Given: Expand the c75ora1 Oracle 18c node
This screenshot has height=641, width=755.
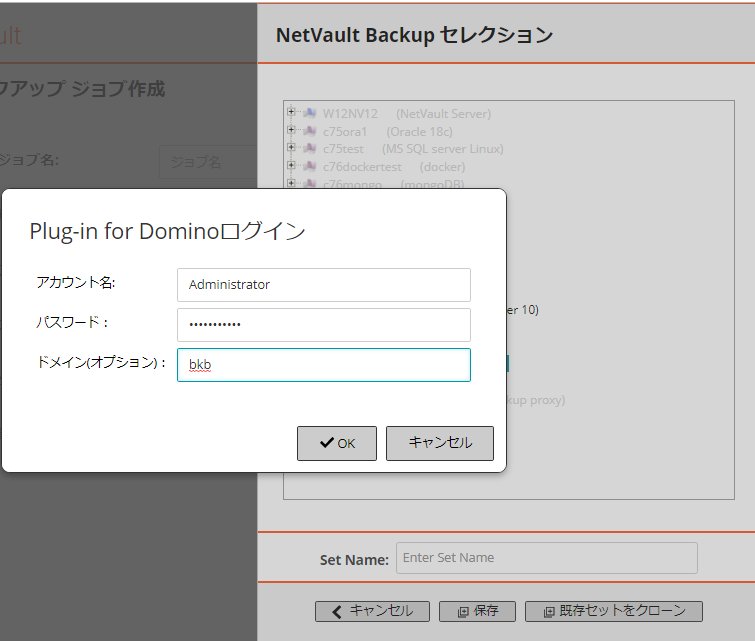Looking at the screenshot, I should [x=291, y=130].
